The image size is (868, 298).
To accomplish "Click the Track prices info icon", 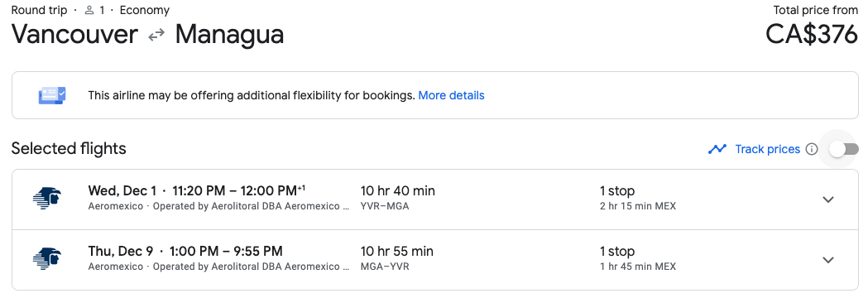I will (x=812, y=149).
